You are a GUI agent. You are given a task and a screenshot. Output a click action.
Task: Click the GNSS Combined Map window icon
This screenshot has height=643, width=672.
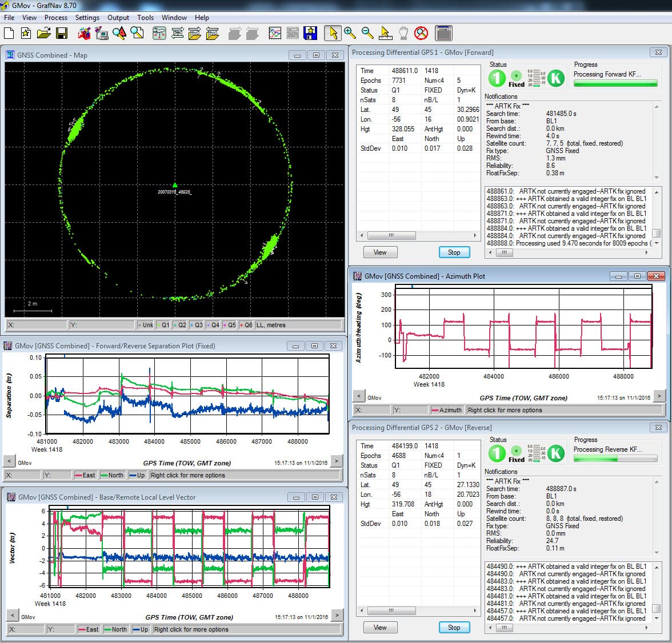pyautogui.click(x=10, y=55)
